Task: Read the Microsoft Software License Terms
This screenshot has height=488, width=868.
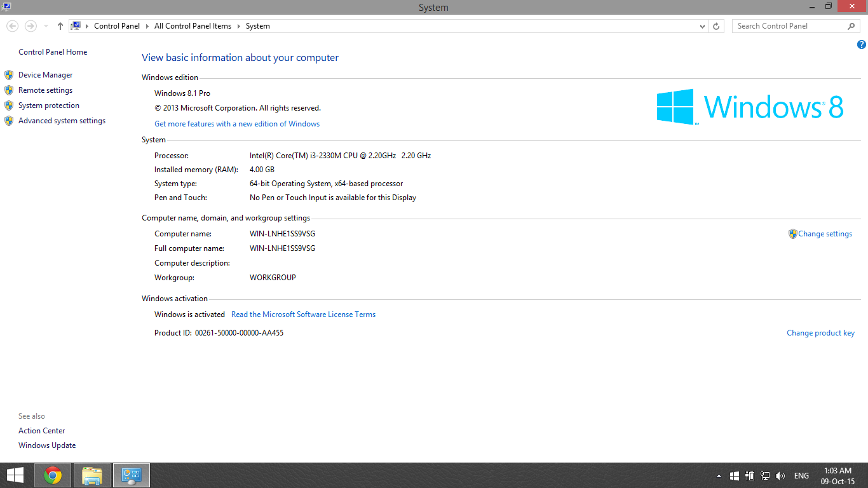Action: (x=303, y=315)
